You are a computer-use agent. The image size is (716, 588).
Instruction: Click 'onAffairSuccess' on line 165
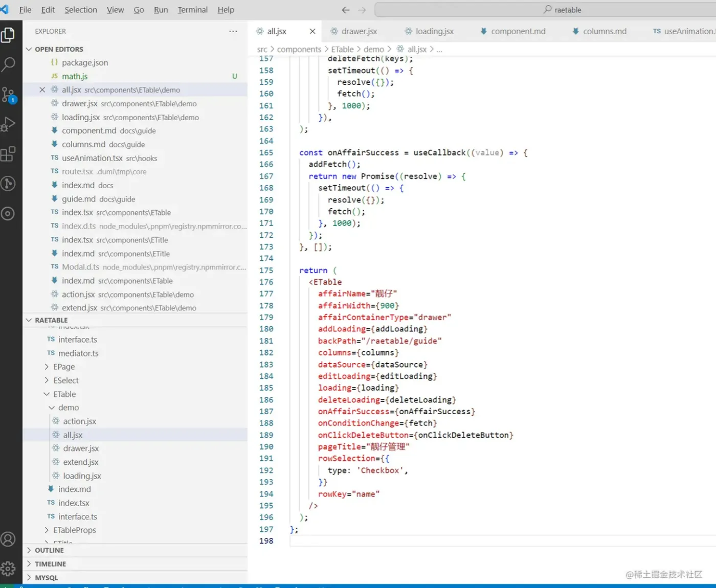point(363,152)
